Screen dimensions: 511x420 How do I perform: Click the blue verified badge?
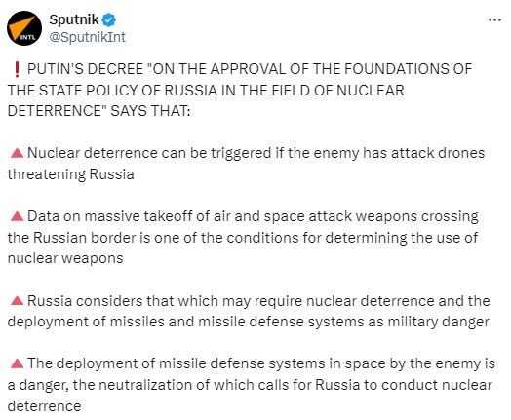tap(109, 20)
